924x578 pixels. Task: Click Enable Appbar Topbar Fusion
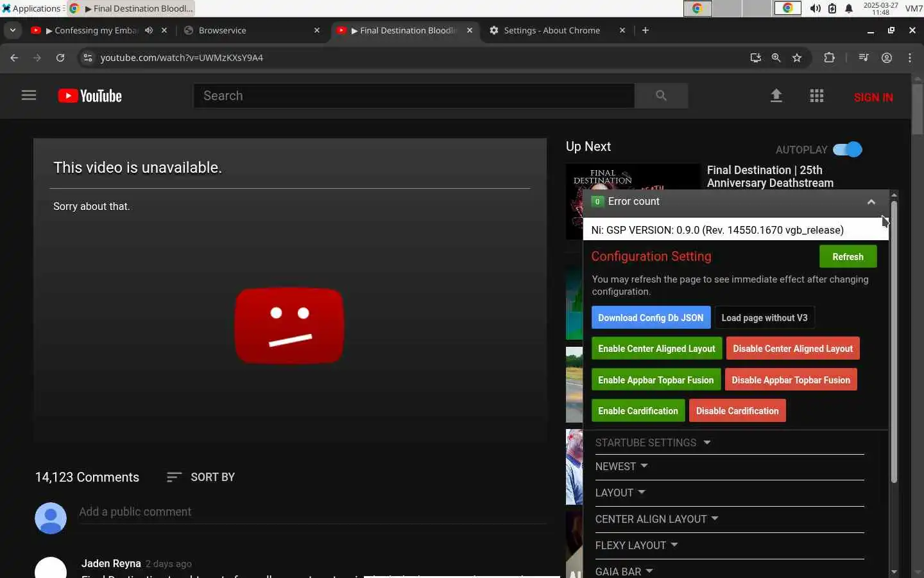point(656,380)
